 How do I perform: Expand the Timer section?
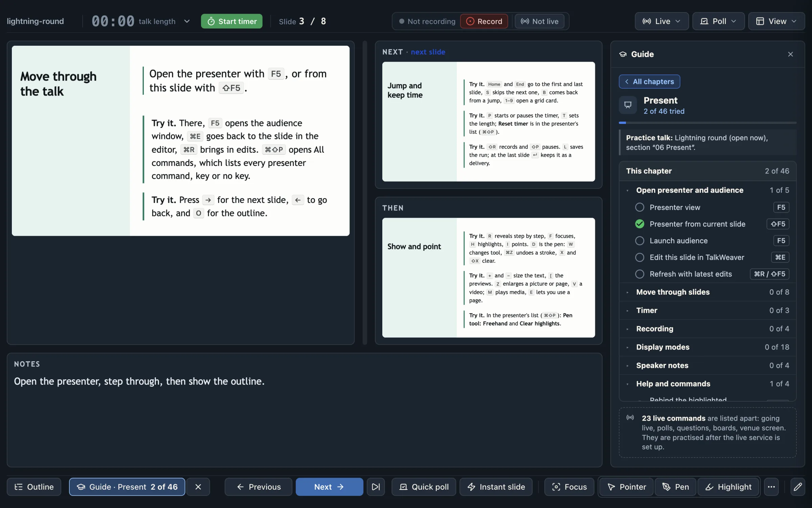(x=708, y=310)
